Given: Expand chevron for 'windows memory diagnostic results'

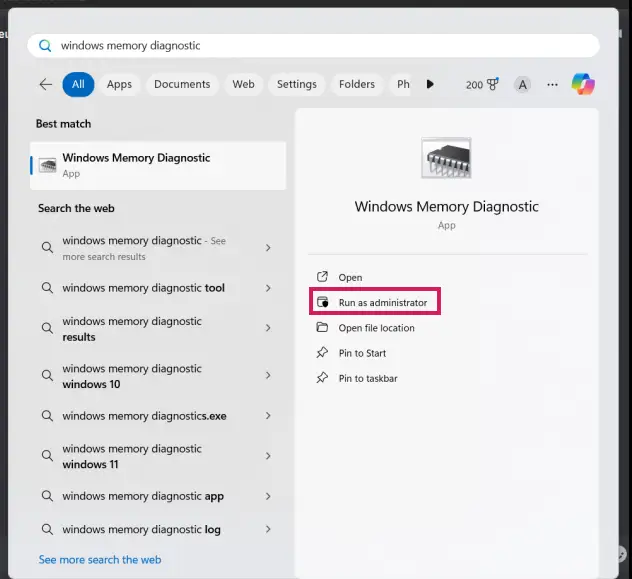Looking at the screenshot, I should [268, 328].
